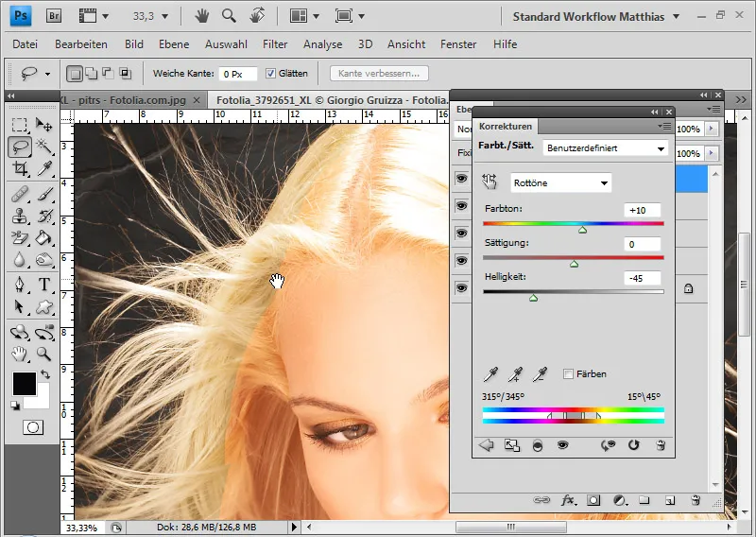This screenshot has height=537, width=756.
Task: Select the Dodge tool
Action: (44, 260)
